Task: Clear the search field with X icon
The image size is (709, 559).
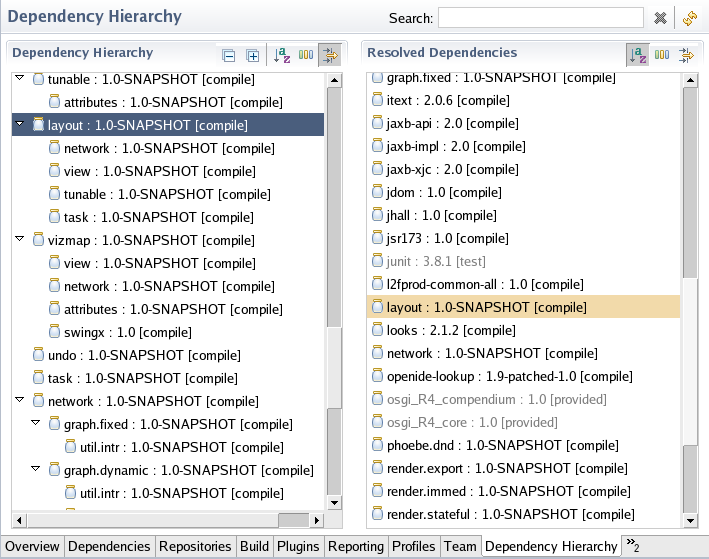Action: 660,18
